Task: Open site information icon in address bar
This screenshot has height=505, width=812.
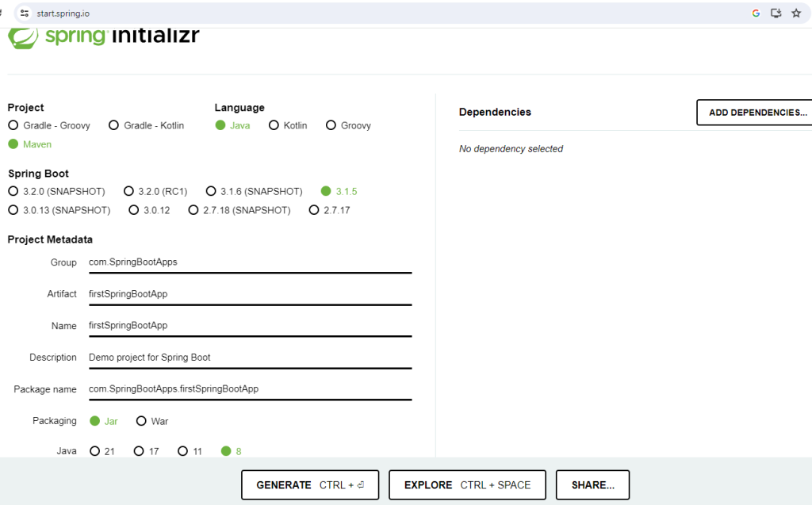Action: (25, 13)
